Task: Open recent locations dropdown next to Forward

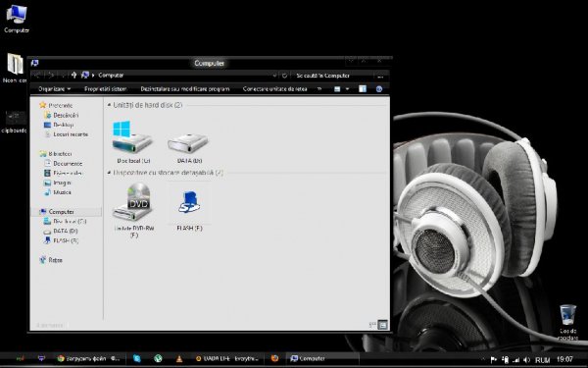Action: 64,76
